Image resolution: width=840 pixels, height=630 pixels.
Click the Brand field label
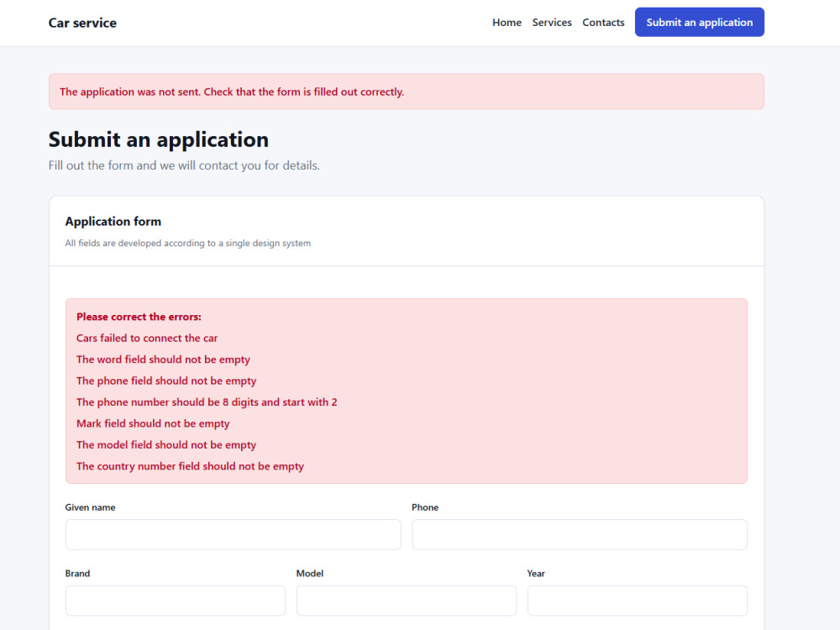(x=77, y=573)
